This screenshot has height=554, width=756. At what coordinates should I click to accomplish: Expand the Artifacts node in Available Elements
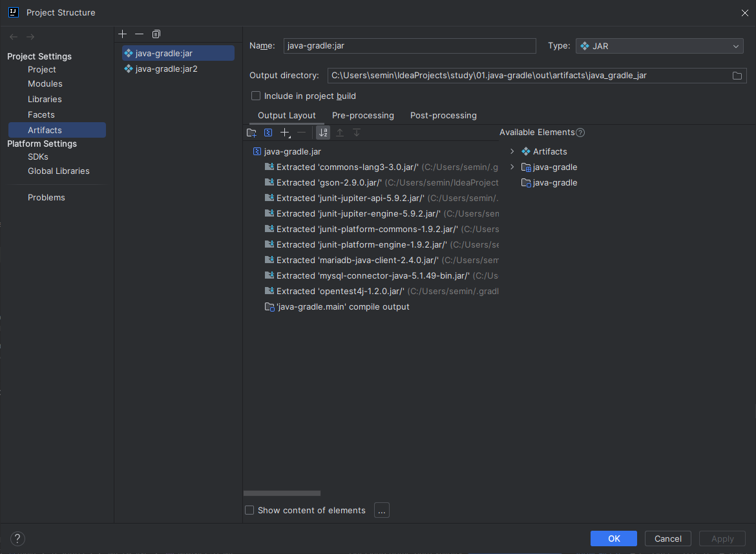[x=512, y=151]
